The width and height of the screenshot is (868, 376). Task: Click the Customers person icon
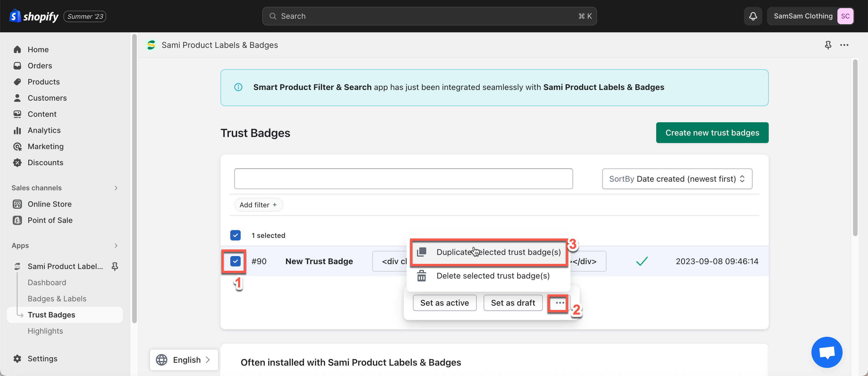coord(17,98)
